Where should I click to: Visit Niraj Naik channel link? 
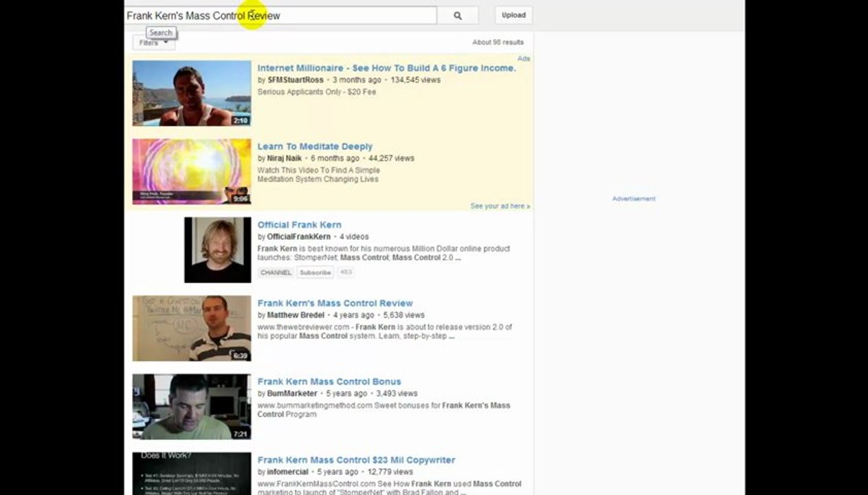click(285, 158)
